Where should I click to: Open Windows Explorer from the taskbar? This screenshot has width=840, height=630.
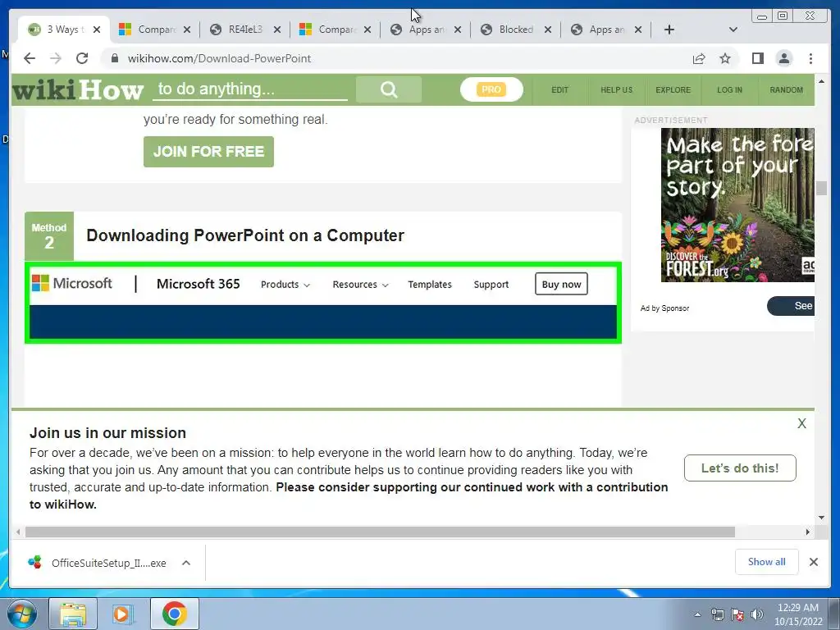point(73,614)
